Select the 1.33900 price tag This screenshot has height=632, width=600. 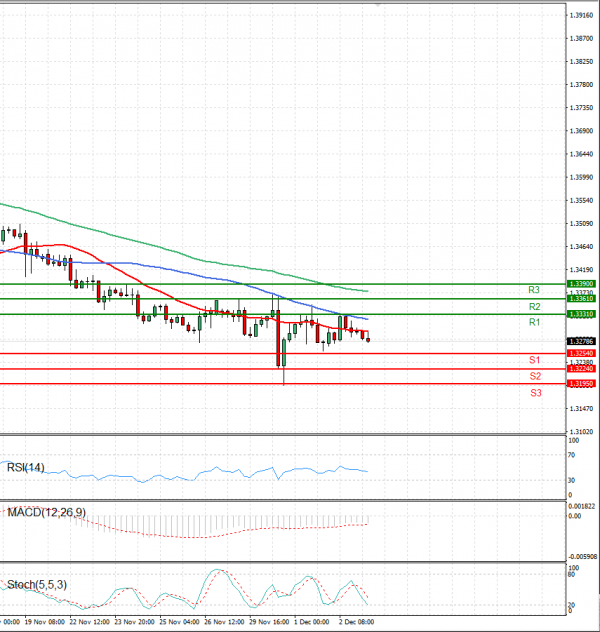tap(581, 284)
